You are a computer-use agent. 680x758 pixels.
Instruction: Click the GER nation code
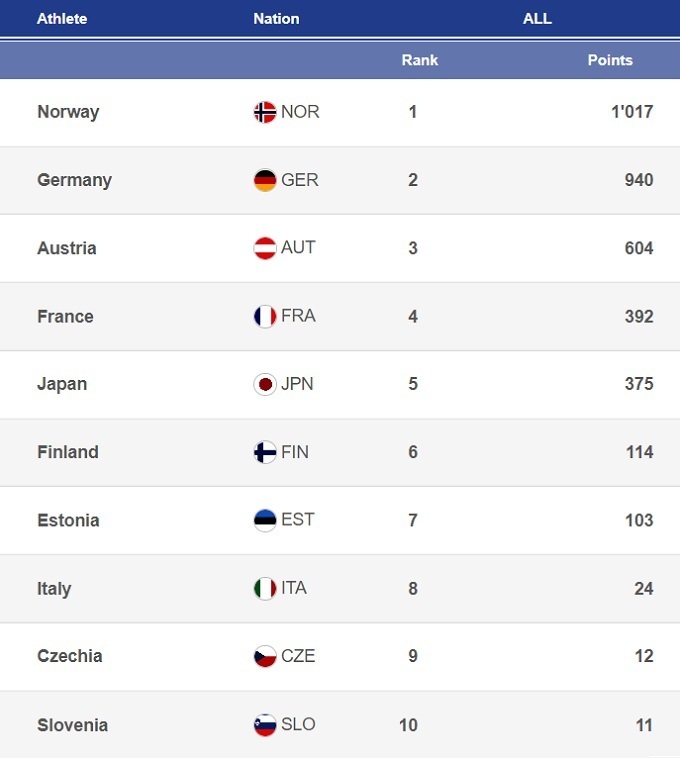(300, 180)
